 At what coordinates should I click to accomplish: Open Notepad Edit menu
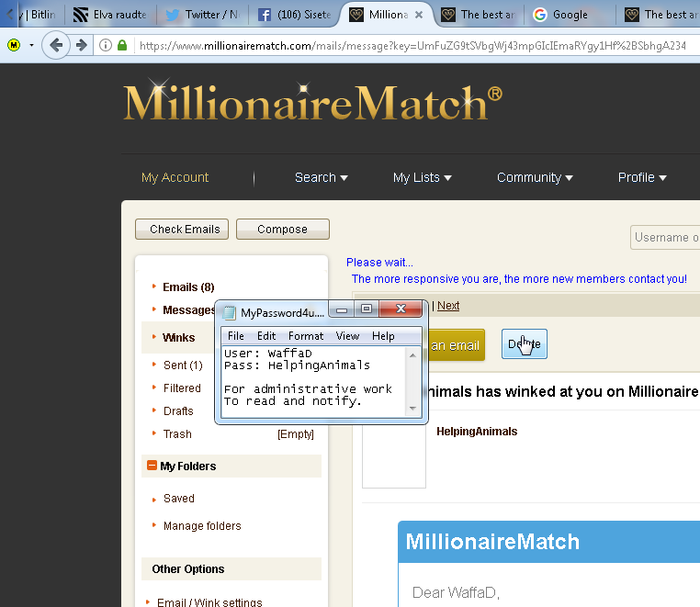[266, 335]
